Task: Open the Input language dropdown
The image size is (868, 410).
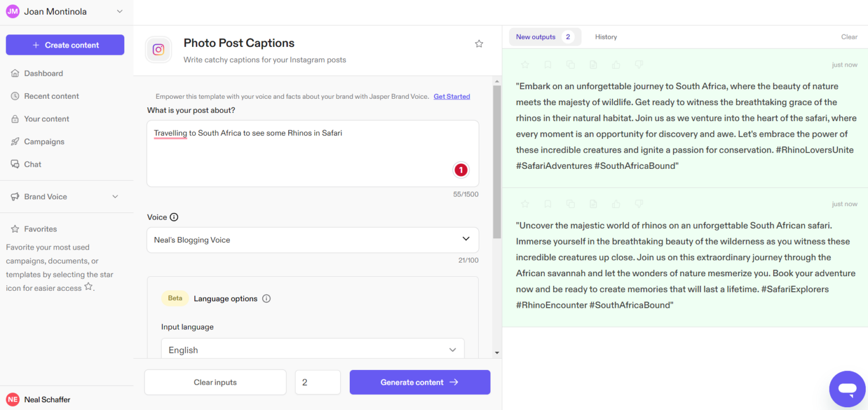Action: [x=313, y=348]
